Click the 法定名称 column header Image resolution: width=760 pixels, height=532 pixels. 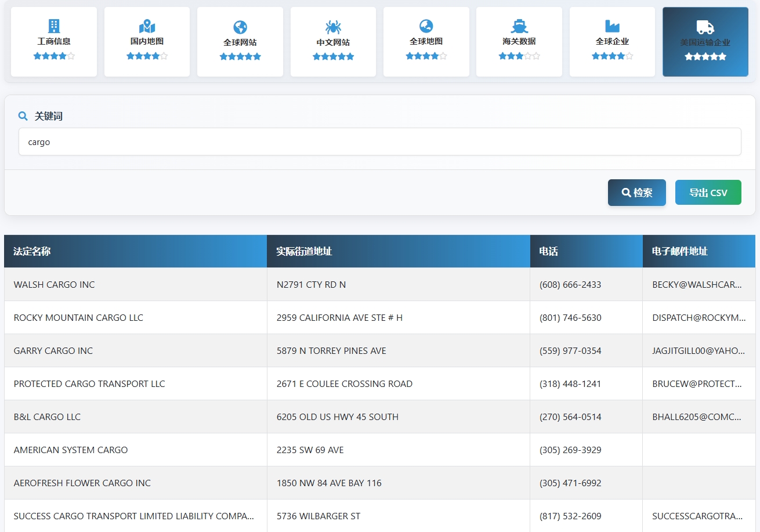(136, 251)
